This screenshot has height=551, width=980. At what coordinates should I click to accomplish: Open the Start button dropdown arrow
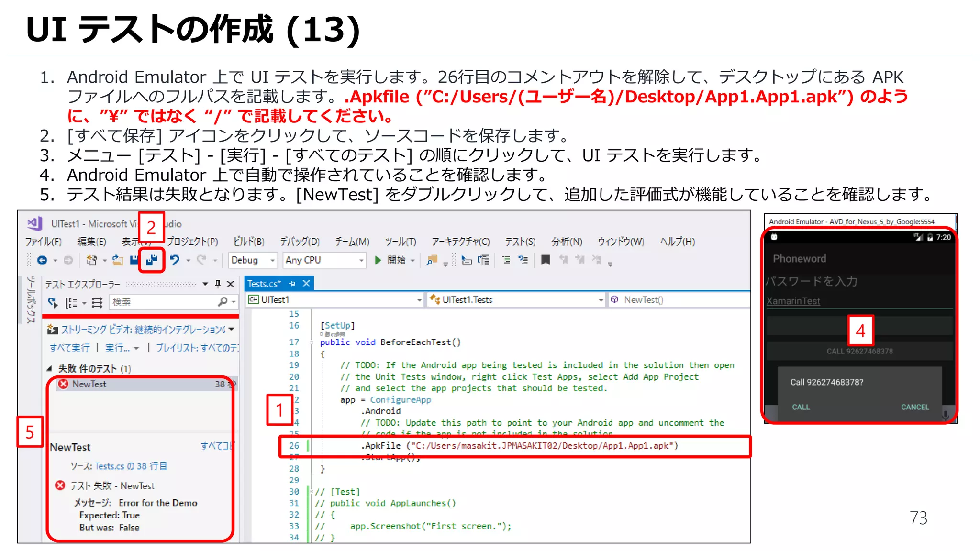pos(412,261)
